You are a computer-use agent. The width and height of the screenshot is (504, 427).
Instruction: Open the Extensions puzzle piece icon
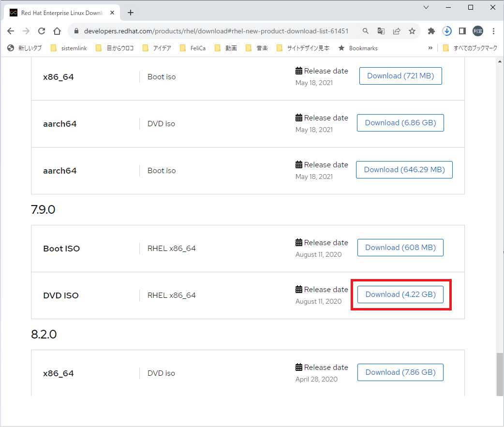tap(431, 30)
